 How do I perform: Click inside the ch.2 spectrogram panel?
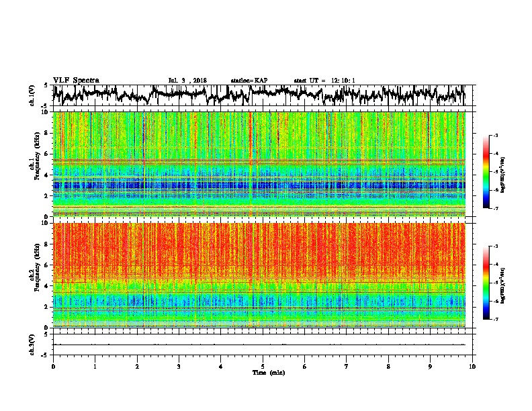click(263, 275)
